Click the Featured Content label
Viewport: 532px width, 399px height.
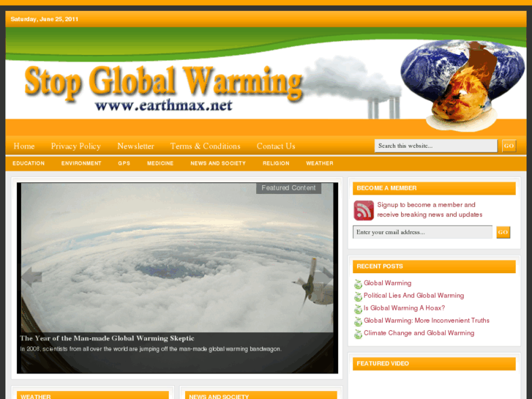click(x=288, y=187)
